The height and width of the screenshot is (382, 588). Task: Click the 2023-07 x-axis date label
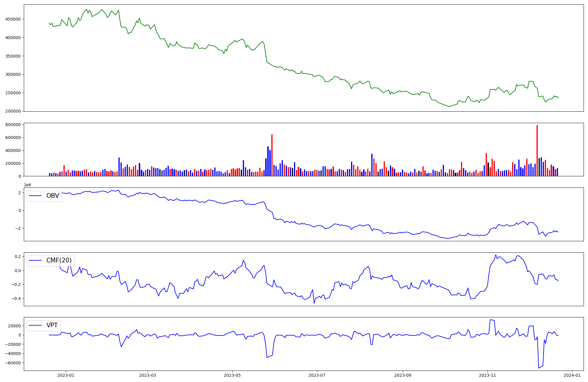click(x=317, y=375)
